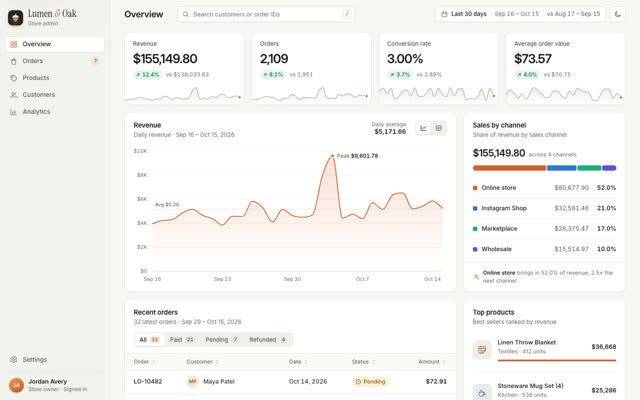Open the Jordan Avery account entry

tap(55, 385)
